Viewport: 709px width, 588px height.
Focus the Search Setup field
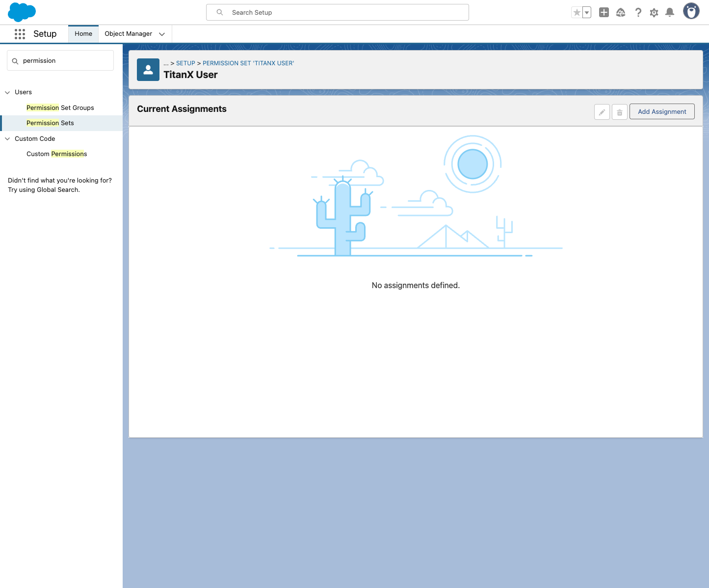pyautogui.click(x=338, y=12)
